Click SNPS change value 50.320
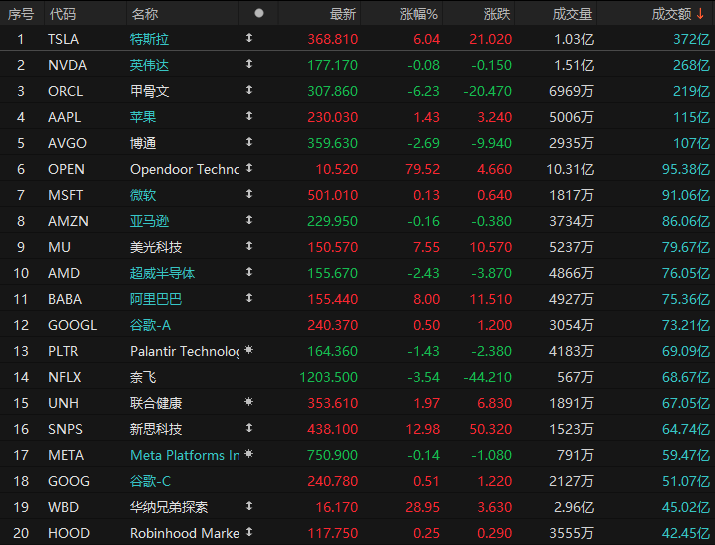Image resolution: width=715 pixels, height=545 pixels. click(x=491, y=429)
